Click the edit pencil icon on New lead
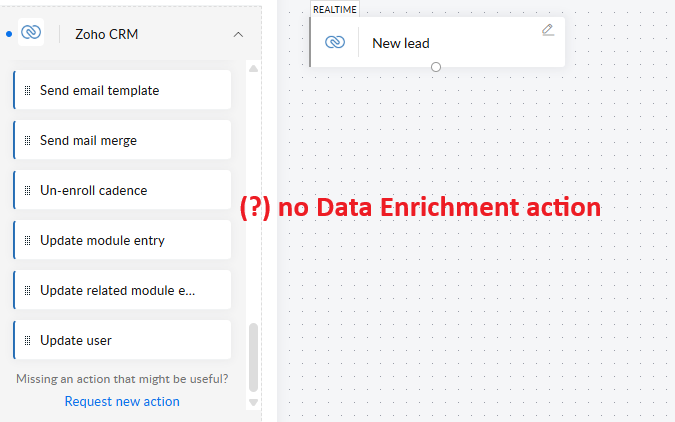675x422 pixels. click(548, 30)
